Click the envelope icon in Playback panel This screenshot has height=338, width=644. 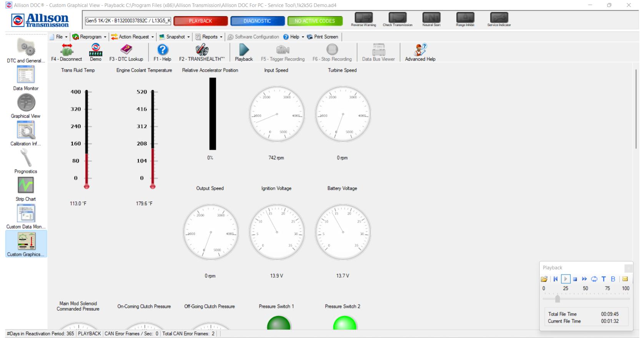[625, 279]
